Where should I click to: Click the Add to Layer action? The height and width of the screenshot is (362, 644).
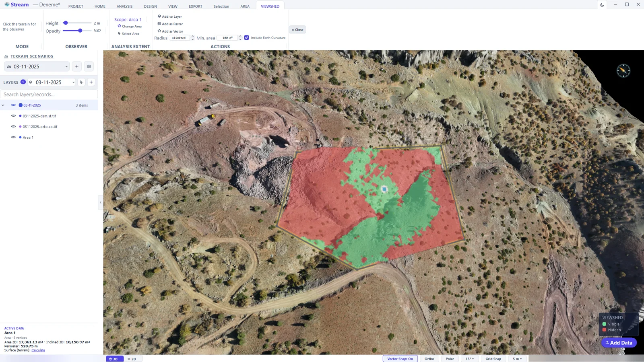pyautogui.click(x=169, y=16)
